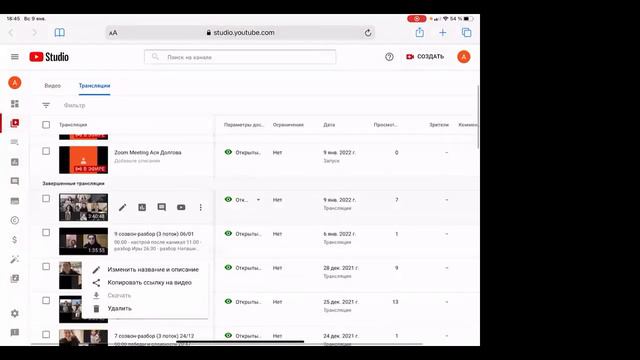Click the watch on YouTube icon on hovered row
Screen dimensions: 640x360
coord(181,207)
